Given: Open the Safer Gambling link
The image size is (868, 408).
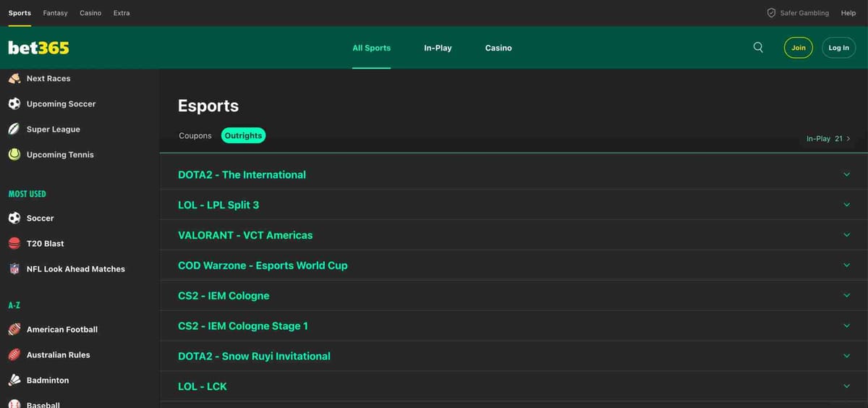Looking at the screenshot, I should [x=804, y=13].
